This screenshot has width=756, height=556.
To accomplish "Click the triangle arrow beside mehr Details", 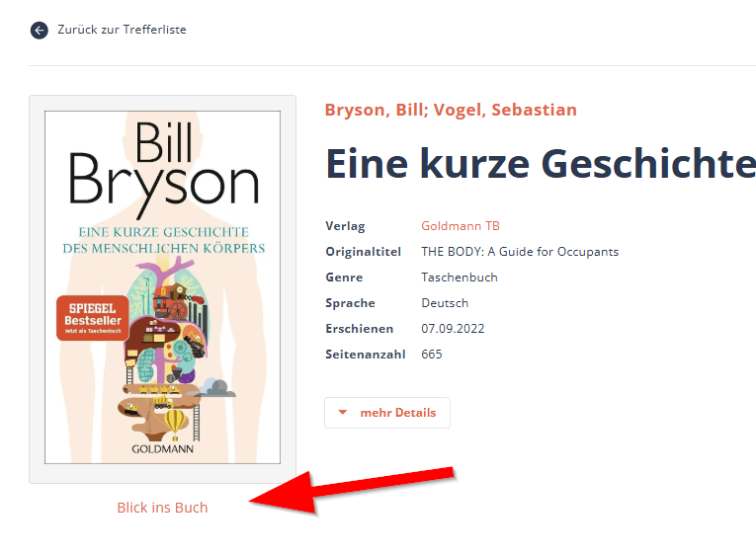I will click(343, 413).
